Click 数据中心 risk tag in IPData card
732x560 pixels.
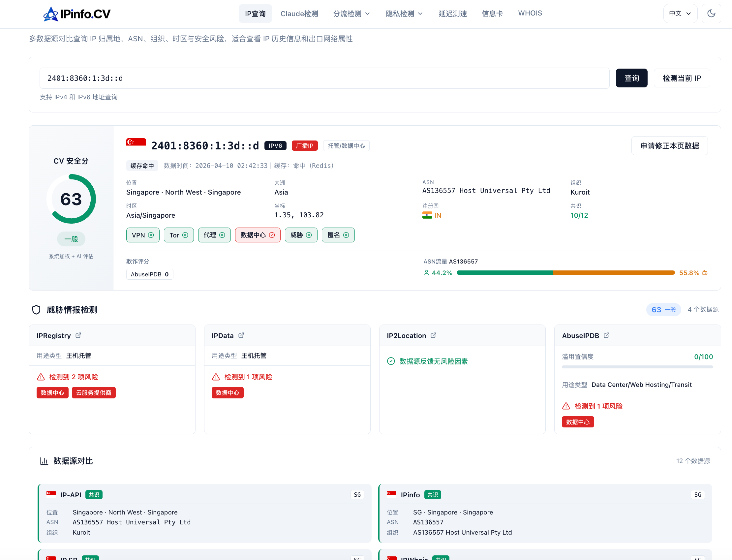[x=228, y=393]
